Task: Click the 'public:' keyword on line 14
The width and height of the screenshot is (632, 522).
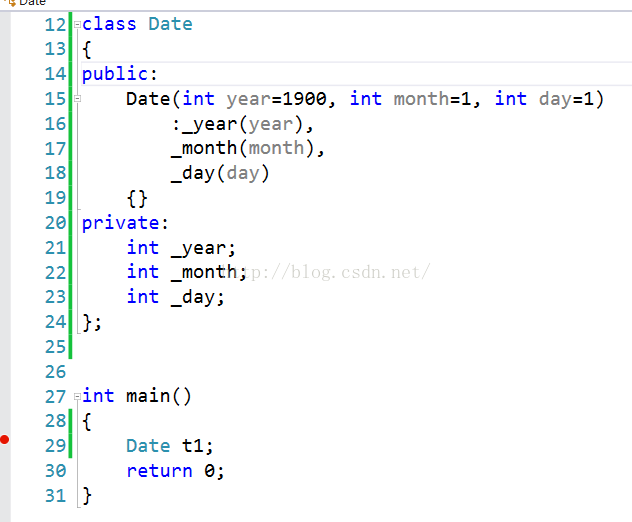Action: [119, 74]
